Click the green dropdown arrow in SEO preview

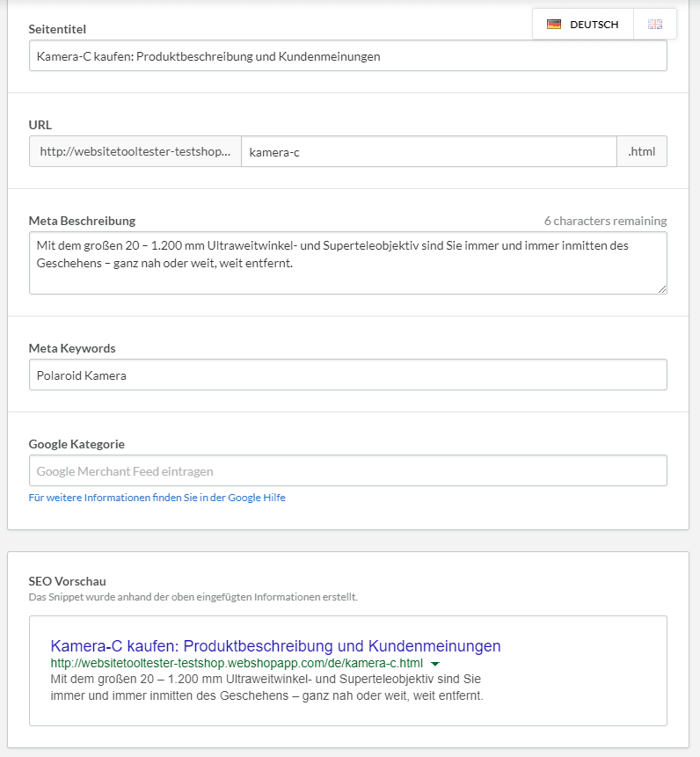point(435,664)
